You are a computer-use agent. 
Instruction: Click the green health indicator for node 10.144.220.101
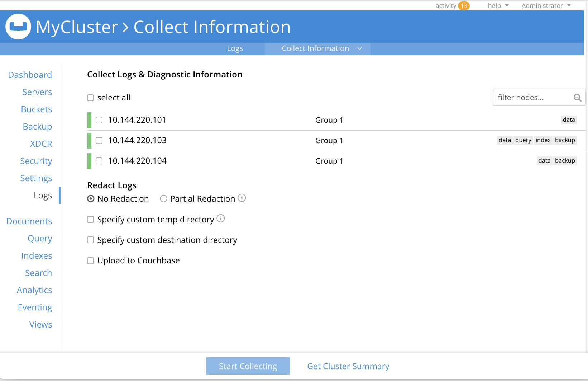pyautogui.click(x=89, y=120)
